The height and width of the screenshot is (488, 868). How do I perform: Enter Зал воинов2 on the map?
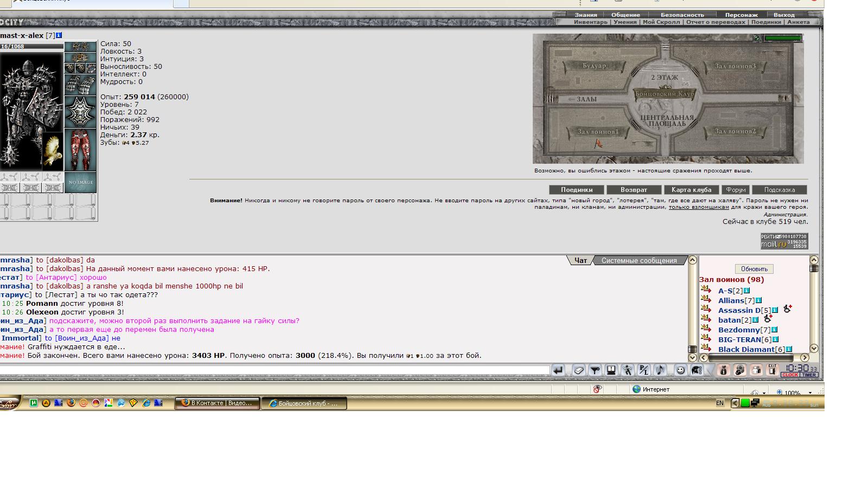[x=735, y=131]
